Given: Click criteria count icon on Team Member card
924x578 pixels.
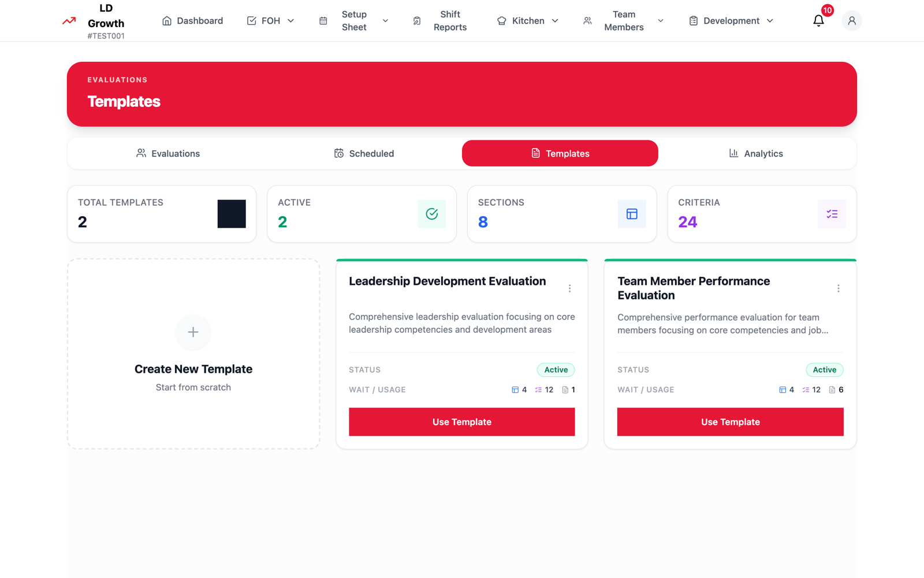Looking at the screenshot, I should (806, 390).
